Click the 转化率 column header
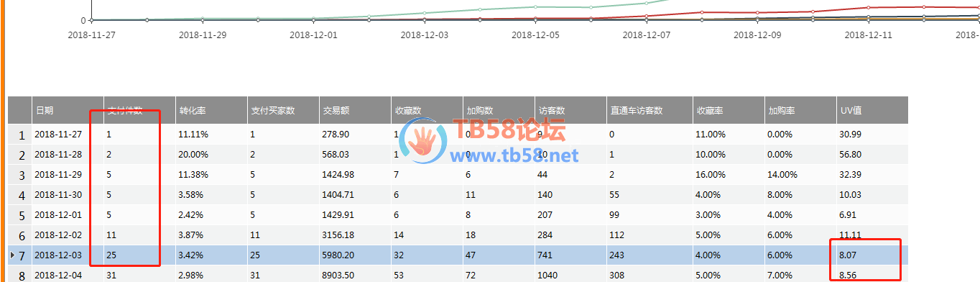Viewport: 980px width, 282px height. pos(211,110)
